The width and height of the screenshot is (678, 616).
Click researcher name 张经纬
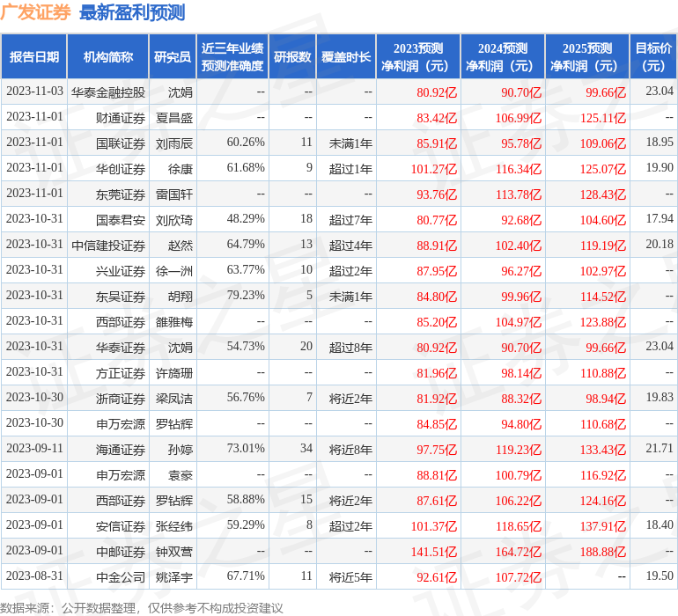coord(174,525)
